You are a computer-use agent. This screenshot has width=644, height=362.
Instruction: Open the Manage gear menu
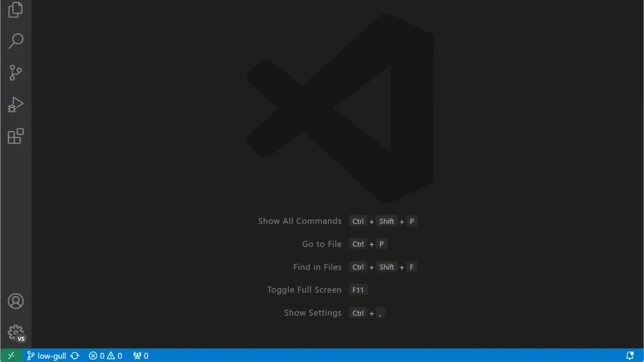[x=16, y=333]
